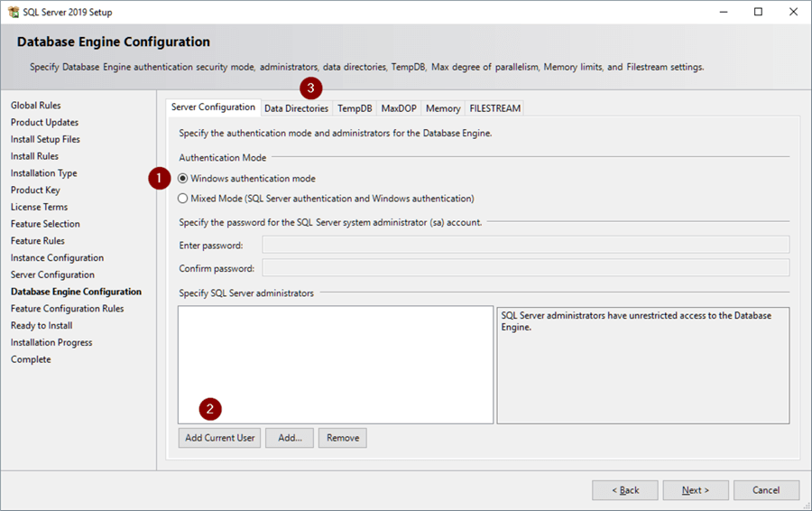Click the Server Configuration step in the sidebar
The image size is (812, 511).
pos(52,274)
